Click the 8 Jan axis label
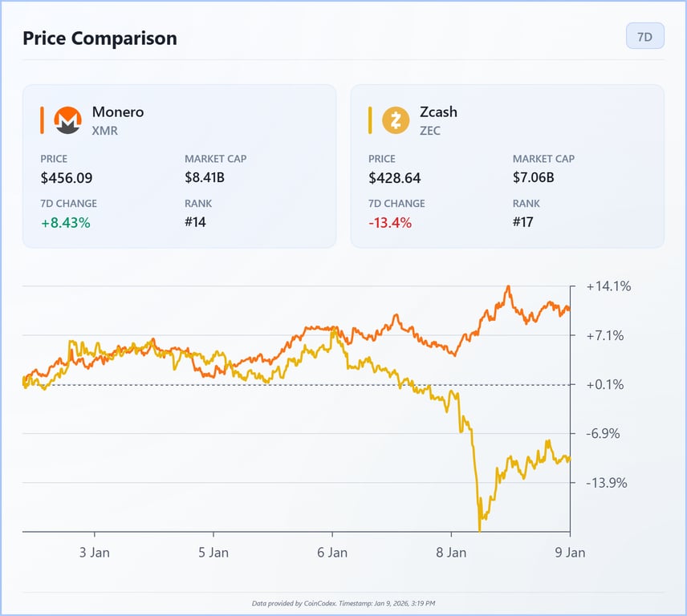 click(453, 553)
